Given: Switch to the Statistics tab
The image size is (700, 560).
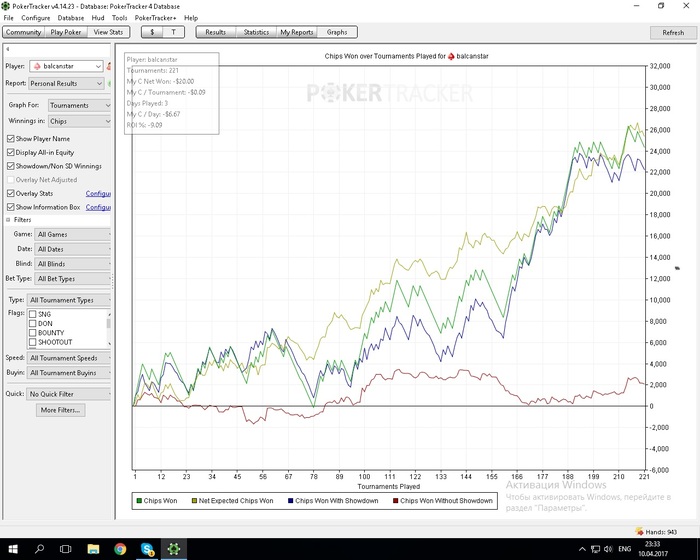Looking at the screenshot, I should [x=256, y=32].
